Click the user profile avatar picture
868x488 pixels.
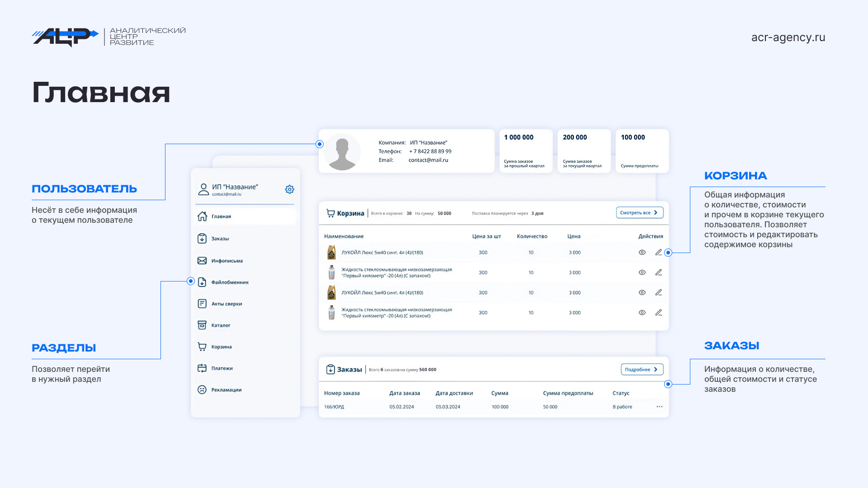coord(342,151)
